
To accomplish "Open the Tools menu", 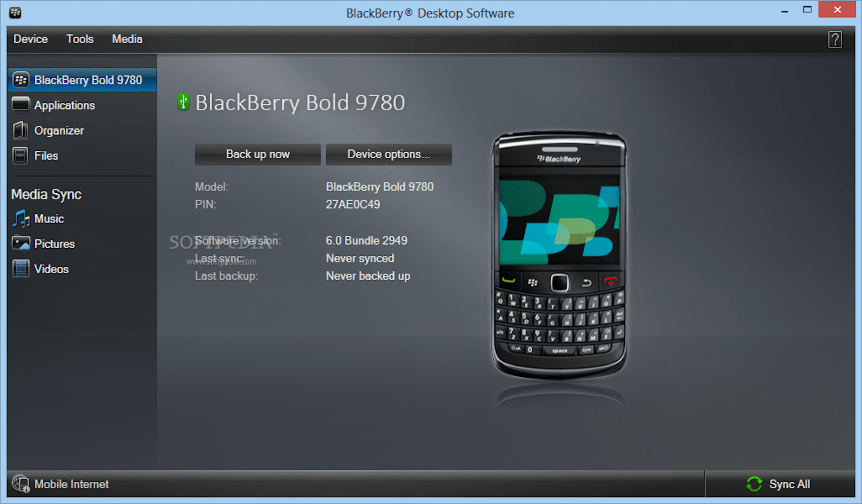I will 80,39.
